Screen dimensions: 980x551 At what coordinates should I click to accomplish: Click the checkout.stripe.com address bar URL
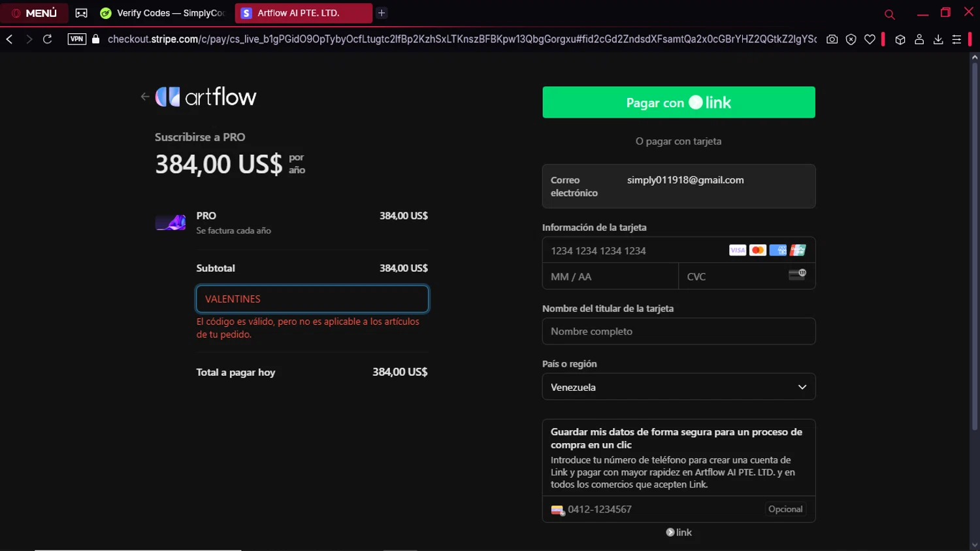click(x=462, y=39)
